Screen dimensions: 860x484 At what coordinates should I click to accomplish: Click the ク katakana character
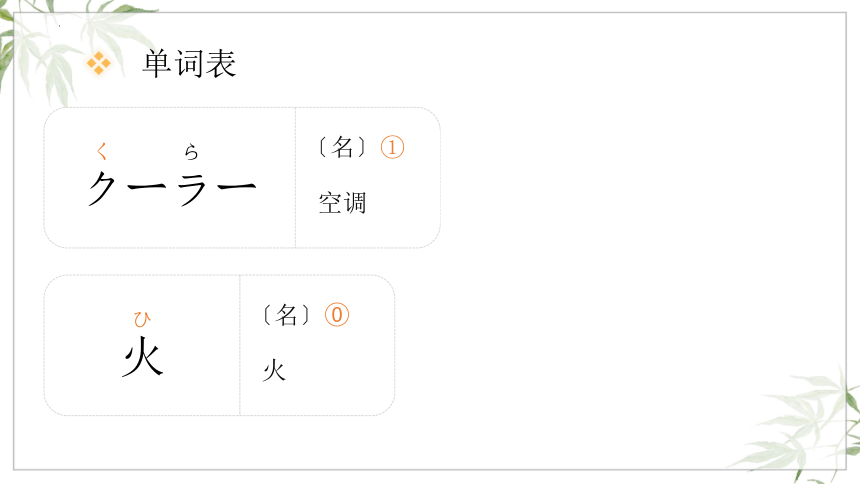[x=103, y=188]
